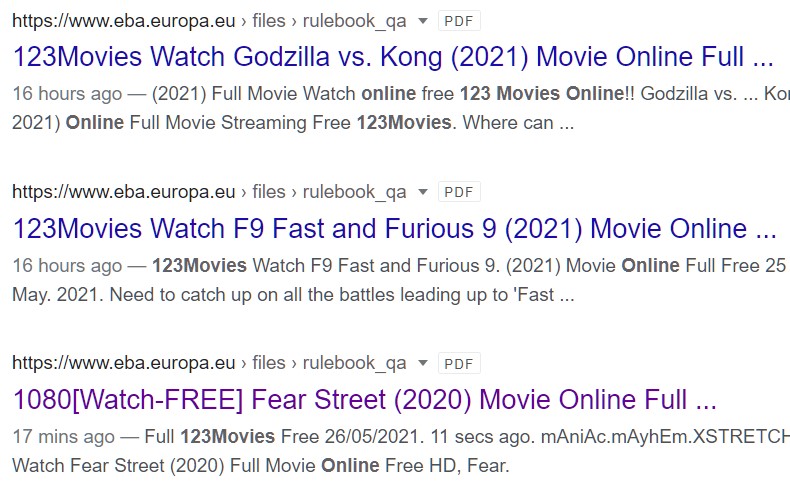
Task: Click 'rulebook_qa' breadcrumb above the Godzilla result
Action: coord(354,22)
